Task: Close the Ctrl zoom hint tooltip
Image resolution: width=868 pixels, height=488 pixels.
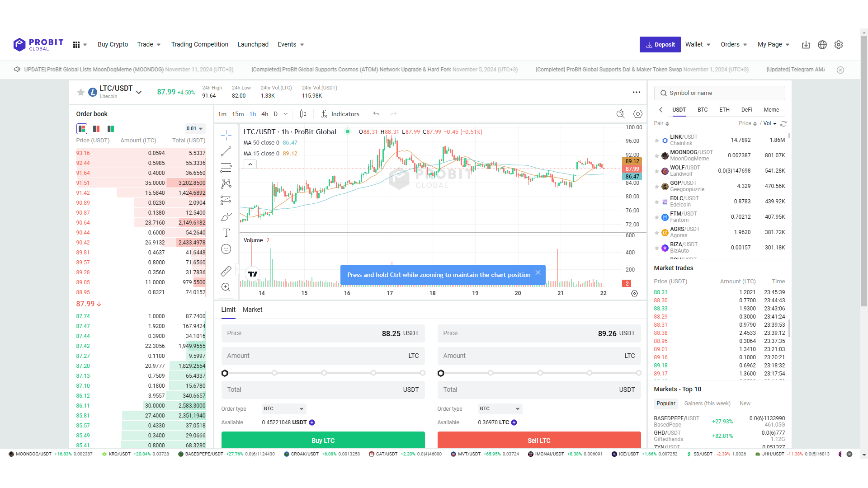Action: point(538,272)
